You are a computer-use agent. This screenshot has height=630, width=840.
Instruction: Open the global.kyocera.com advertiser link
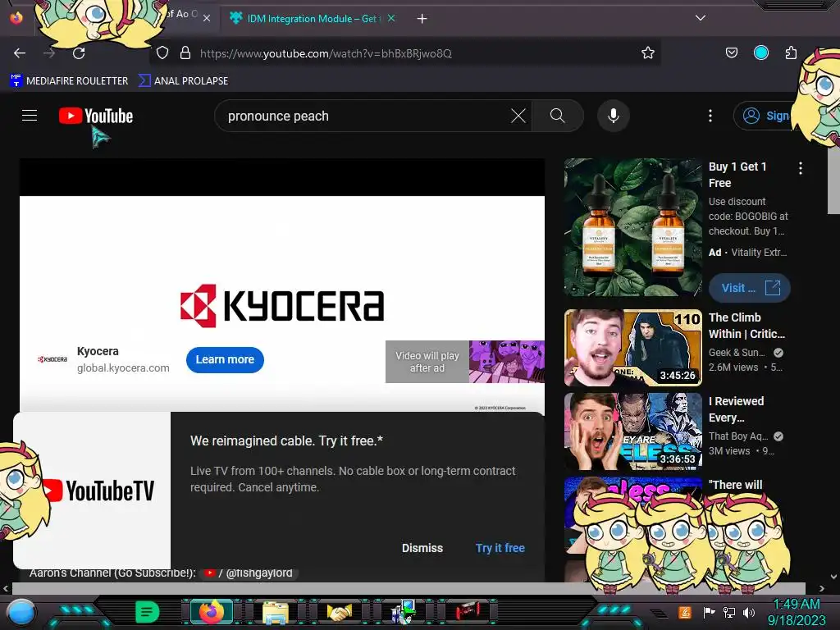tap(123, 368)
